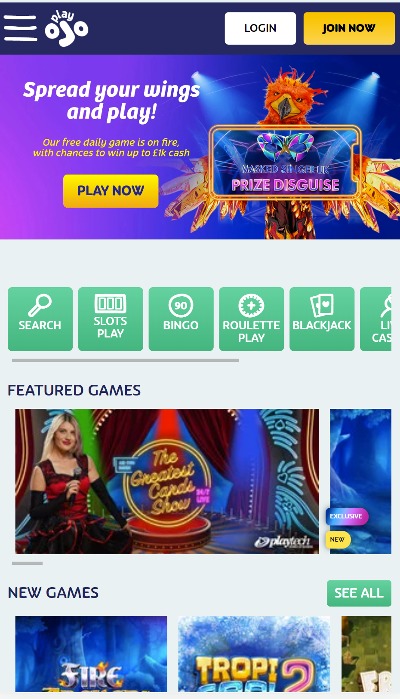Click the Masked Singer Prize Disguise graphic

tap(285, 163)
